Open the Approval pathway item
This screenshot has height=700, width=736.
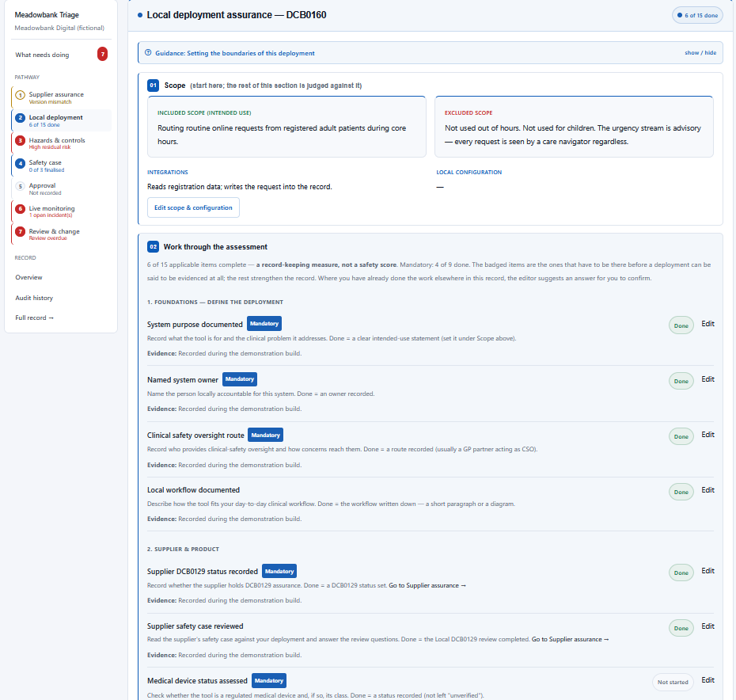click(62, 189)
